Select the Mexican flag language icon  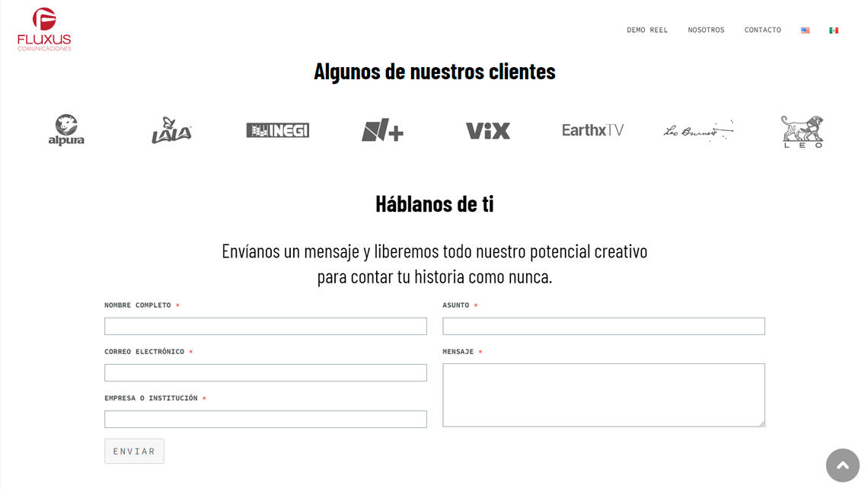click(x=834, y=30)
